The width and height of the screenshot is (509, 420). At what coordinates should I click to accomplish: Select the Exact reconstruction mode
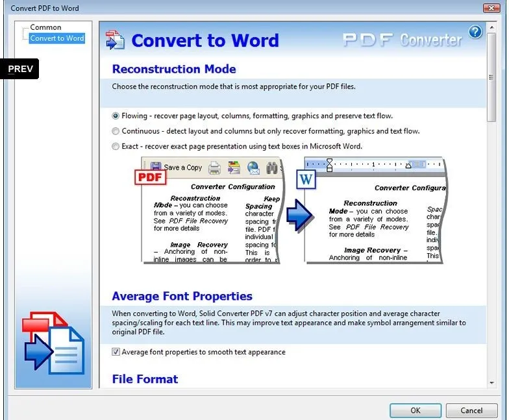[116, 147]
